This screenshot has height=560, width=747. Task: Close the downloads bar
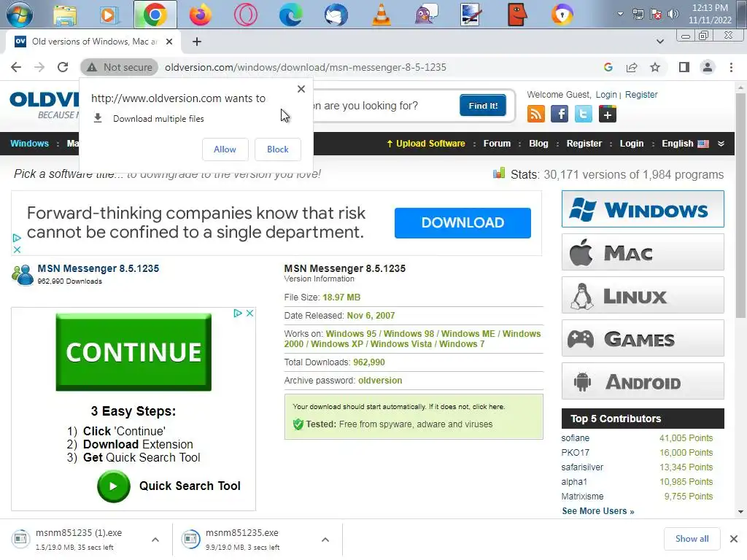[x=734, y=539]
